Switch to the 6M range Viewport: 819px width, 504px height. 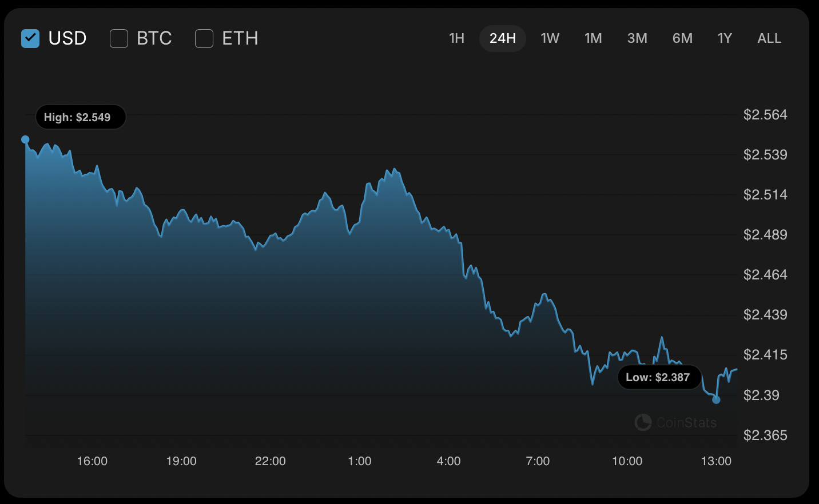682,38
